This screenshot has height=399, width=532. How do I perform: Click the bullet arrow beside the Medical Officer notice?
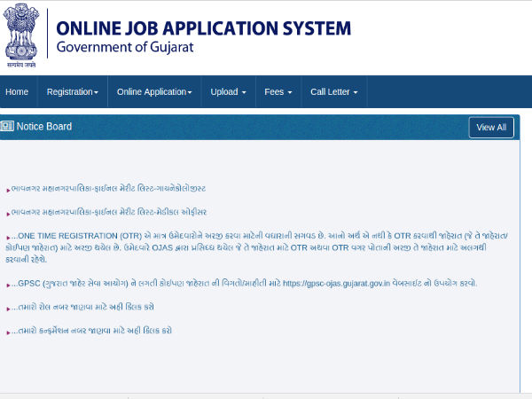click(9, 213)
